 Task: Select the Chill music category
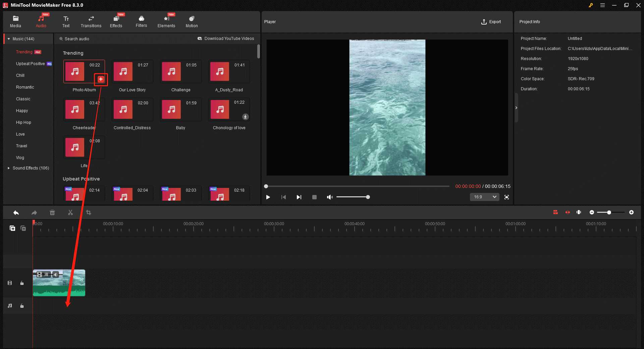(20, 76)
